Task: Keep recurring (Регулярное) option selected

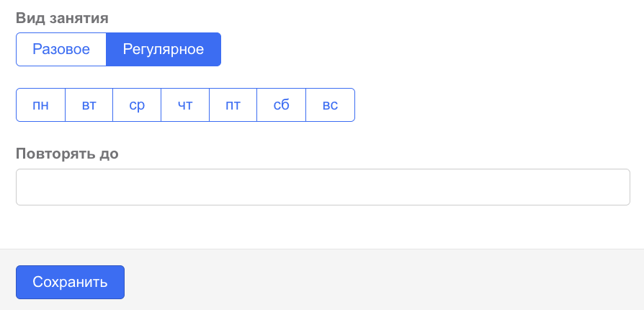Action: click(x=164, y=50)
